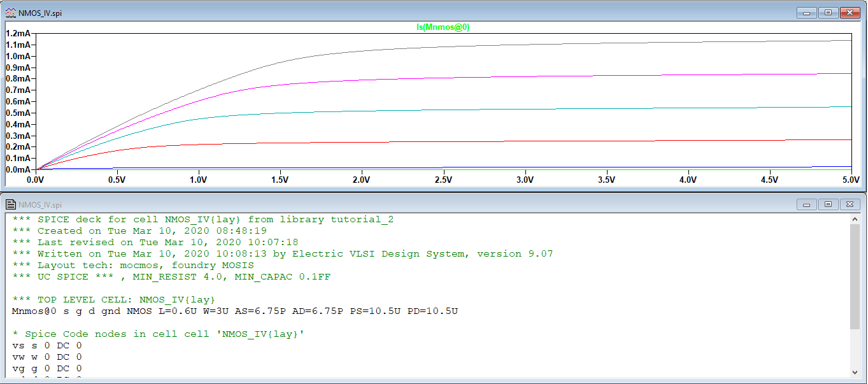Click the 2.5V label on horizontal axis
This screenshot has height=384, width=868.
(443, 180)
